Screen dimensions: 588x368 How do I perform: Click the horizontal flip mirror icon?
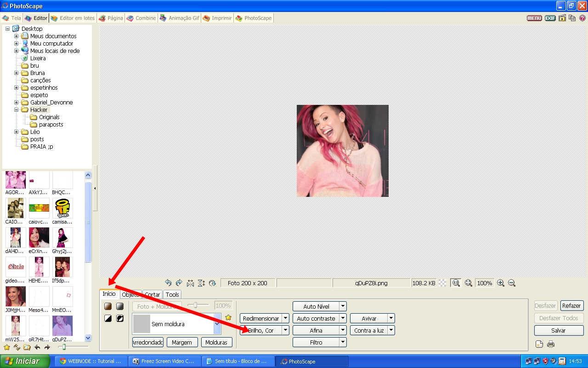pyautogui.click(x=190, y=283)
